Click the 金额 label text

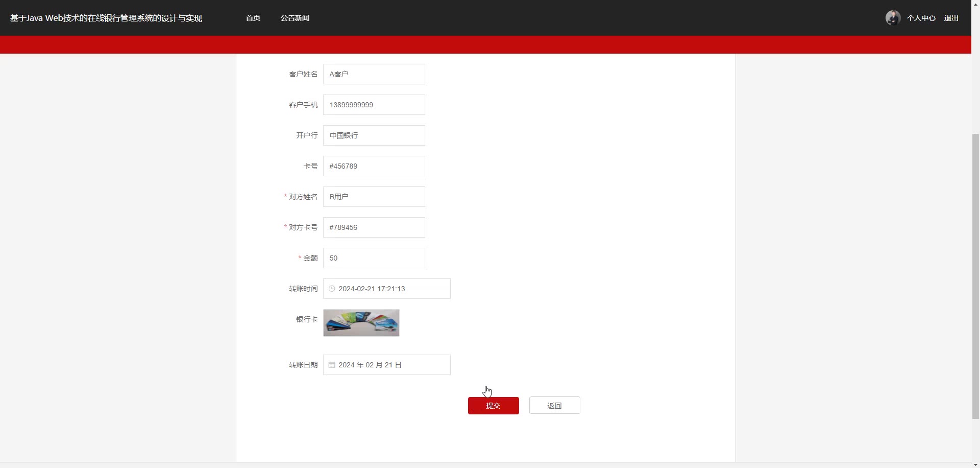(x=310, y=258)
